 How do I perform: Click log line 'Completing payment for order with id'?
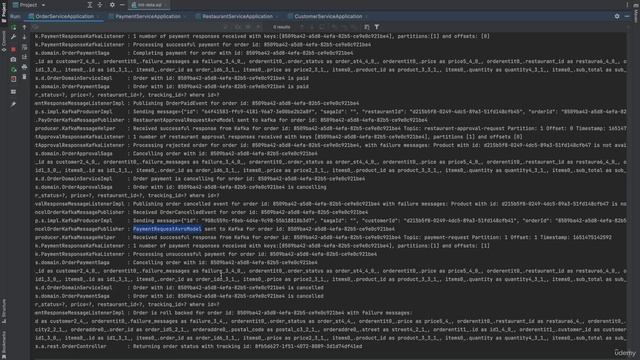click(x=243, y=53)
